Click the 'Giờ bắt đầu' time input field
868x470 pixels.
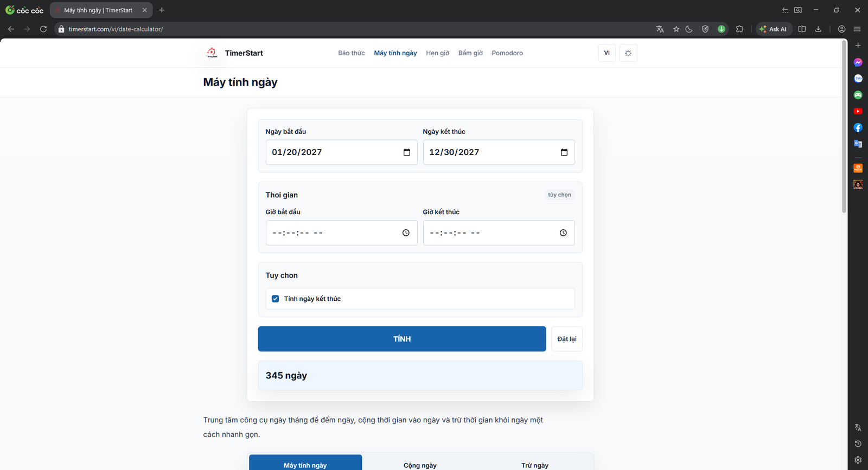coord(341,233)
